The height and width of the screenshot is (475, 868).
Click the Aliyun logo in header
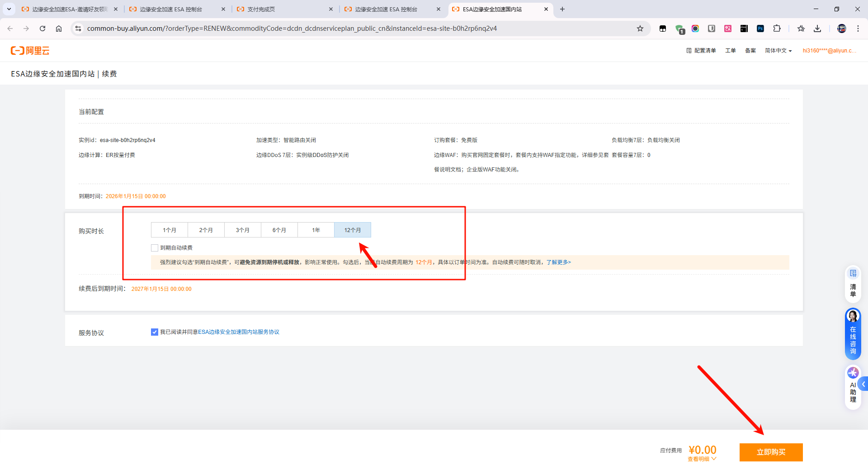click(30, 51)
